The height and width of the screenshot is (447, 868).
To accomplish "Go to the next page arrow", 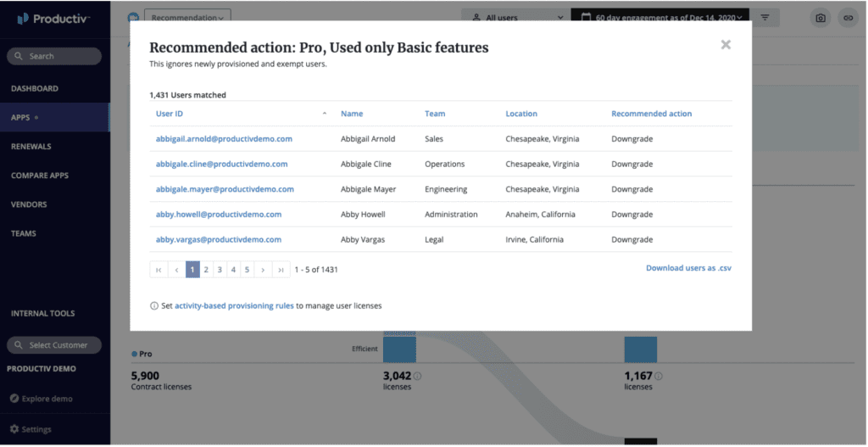I will 262,270.
